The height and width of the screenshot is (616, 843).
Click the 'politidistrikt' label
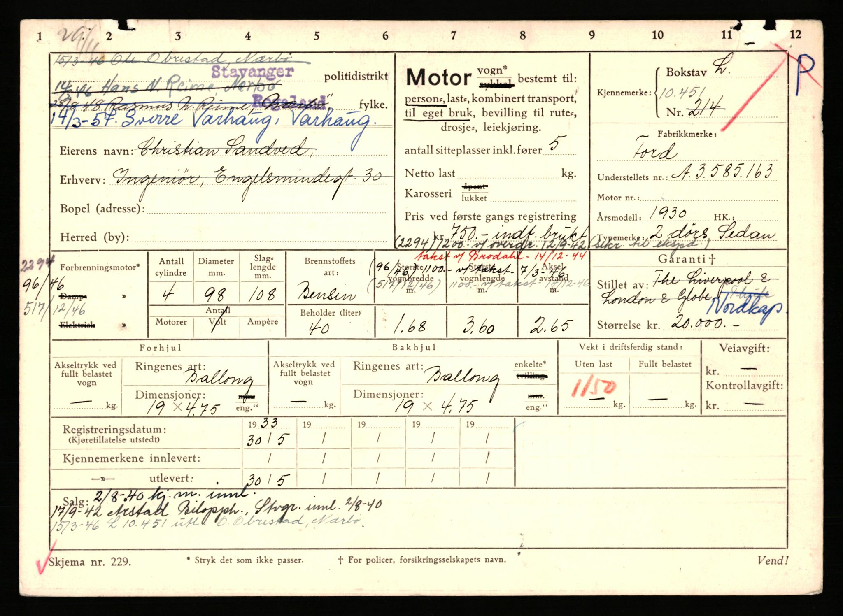point(356,77)
